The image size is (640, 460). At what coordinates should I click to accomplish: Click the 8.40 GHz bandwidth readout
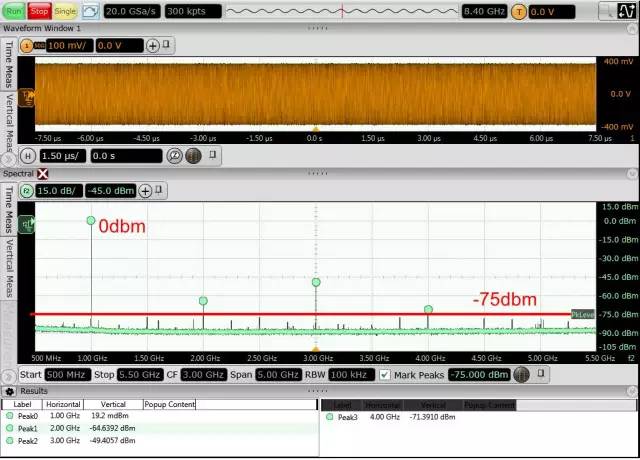484,11
